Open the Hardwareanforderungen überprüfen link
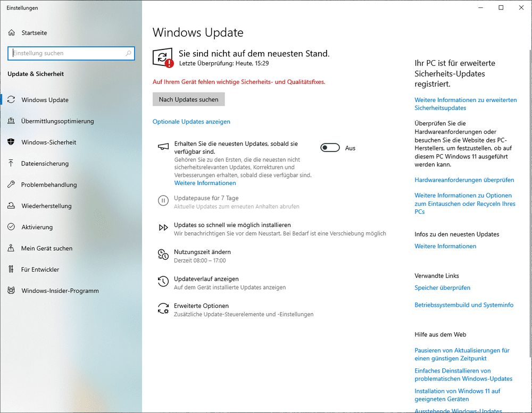 click(x=464, y=180)
